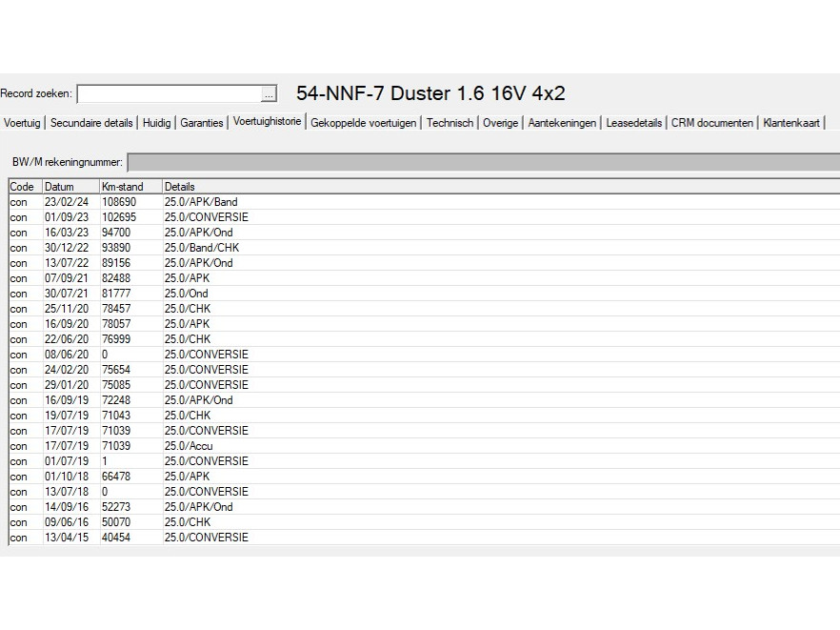Select km-stand 75654
The width and height of the screenshot is (840, 630).
coord(116,370)
